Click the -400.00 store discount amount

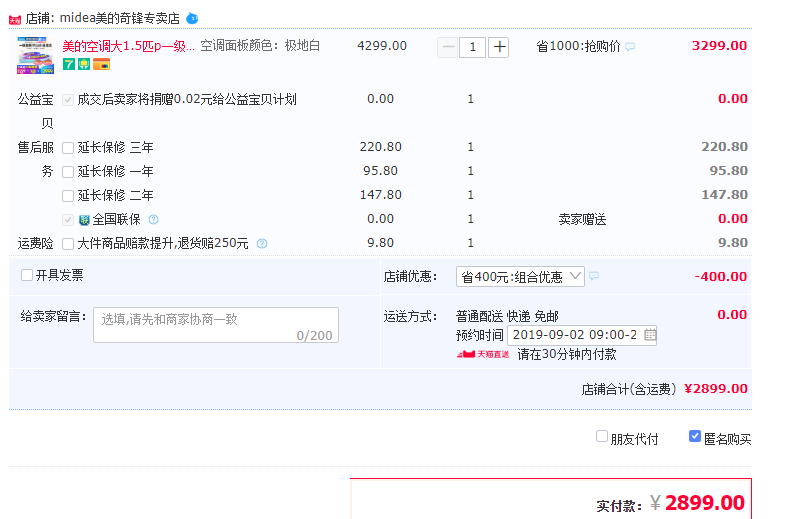click(x=721, y=277)
